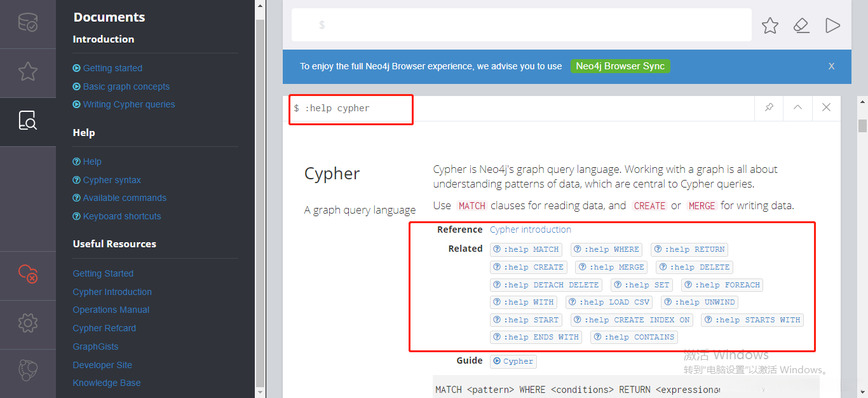Open the Keyboard shortcuts help link

(x=117, y=216)
